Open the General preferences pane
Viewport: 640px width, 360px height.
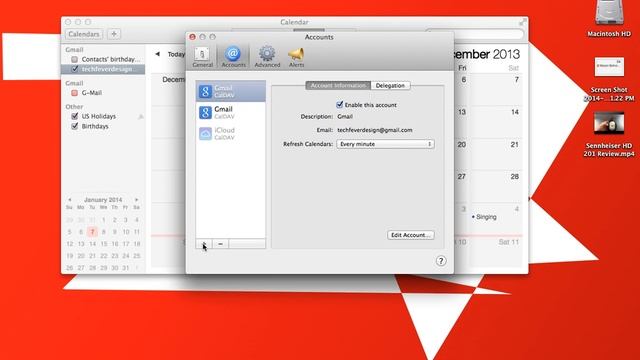(x=202, y=57)
